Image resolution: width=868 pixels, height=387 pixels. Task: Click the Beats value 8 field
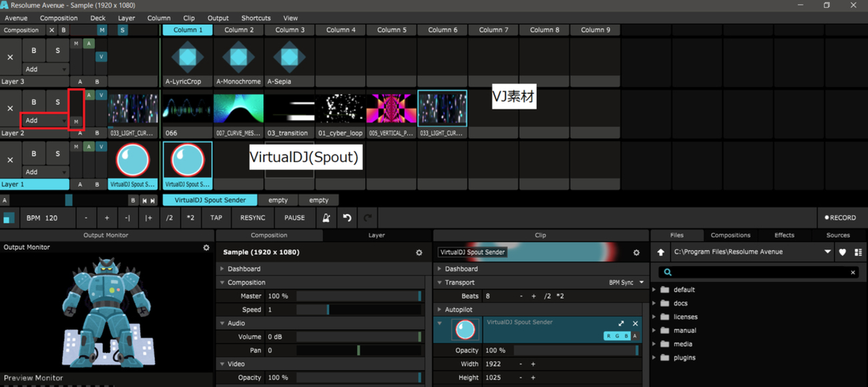pos(497,296)
